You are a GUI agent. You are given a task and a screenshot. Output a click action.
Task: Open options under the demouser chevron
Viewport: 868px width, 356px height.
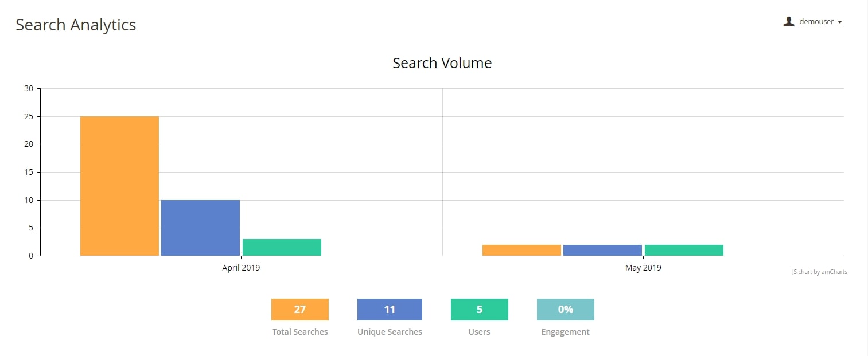coord(842,22)
